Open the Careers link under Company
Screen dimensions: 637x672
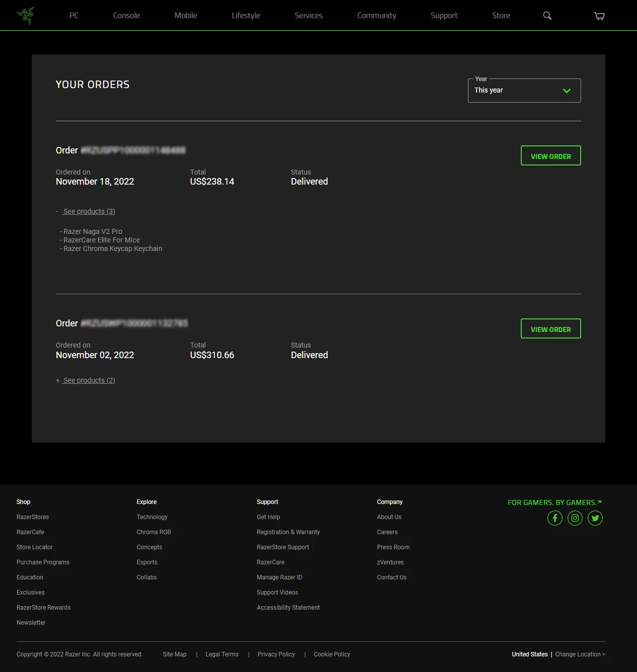pyautogui.click(x=387, y=532)
